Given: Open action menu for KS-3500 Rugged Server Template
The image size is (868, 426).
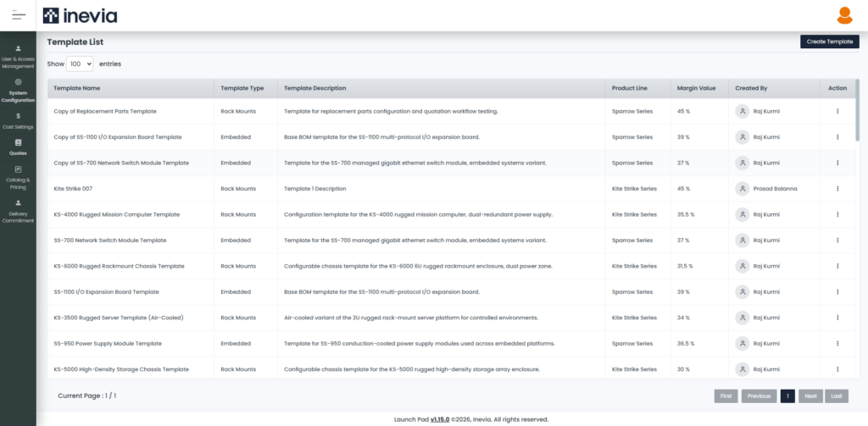Looking at the screenshot, I should (837, 318).
